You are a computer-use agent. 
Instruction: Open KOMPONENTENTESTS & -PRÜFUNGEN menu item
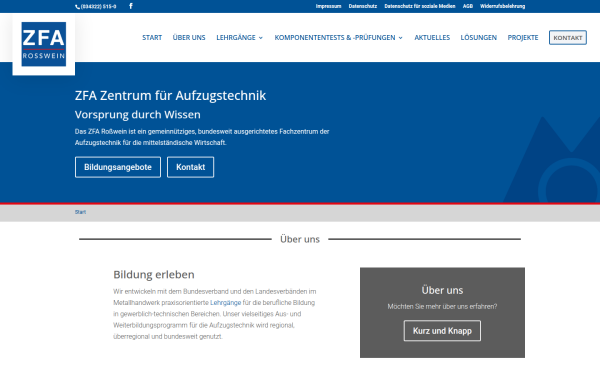pyautogui.click(x=335, y=38)
